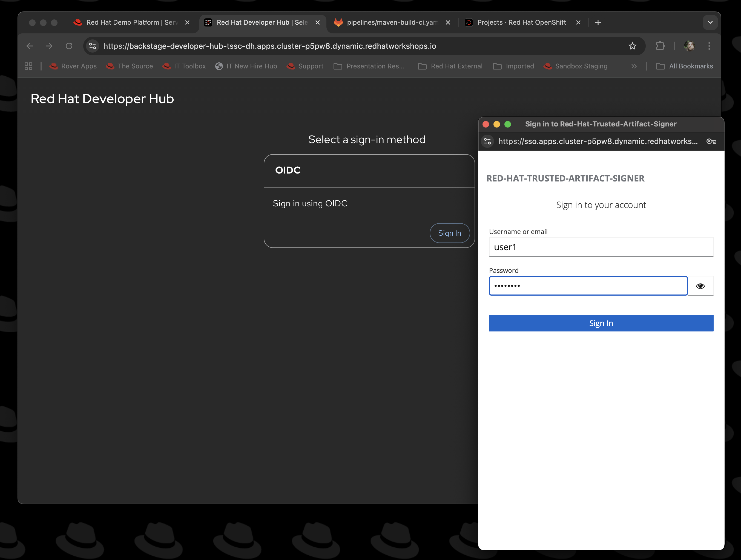Open the apps grid icon in bookmarks bar
The image size is (741, 560).
tap(28, 66)
